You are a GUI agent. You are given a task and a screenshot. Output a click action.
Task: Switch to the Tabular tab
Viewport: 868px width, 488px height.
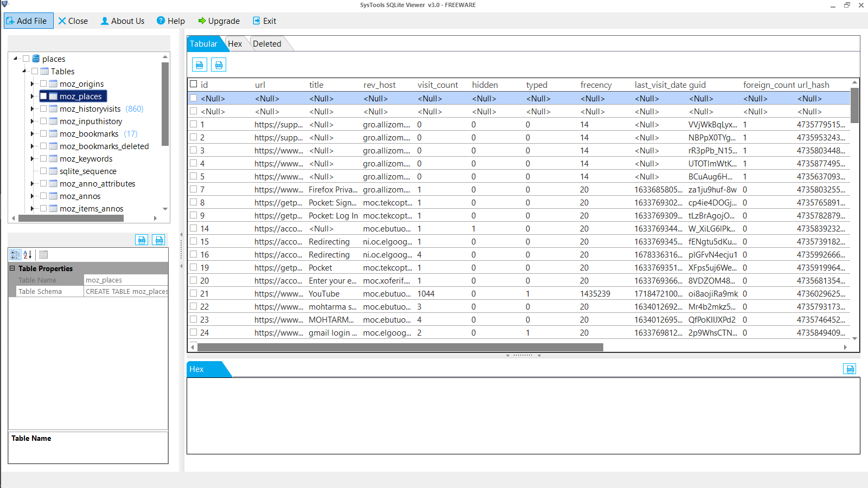204,44
